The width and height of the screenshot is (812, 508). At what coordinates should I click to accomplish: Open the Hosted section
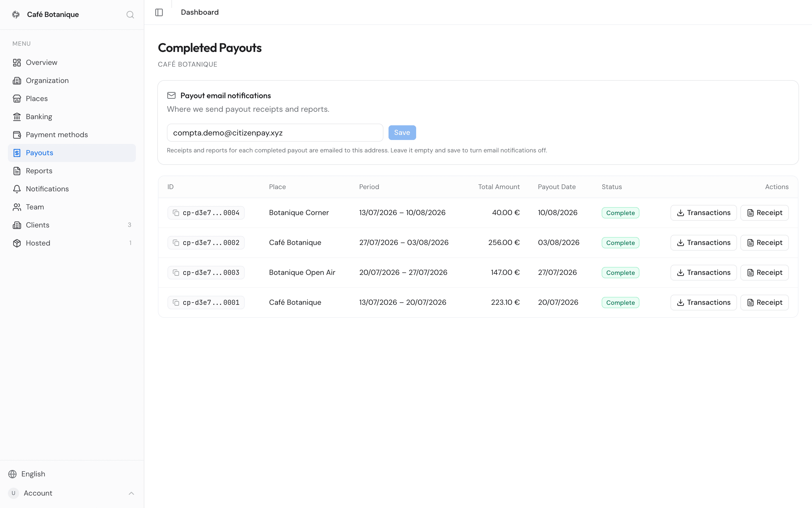(x=72, y=243)
